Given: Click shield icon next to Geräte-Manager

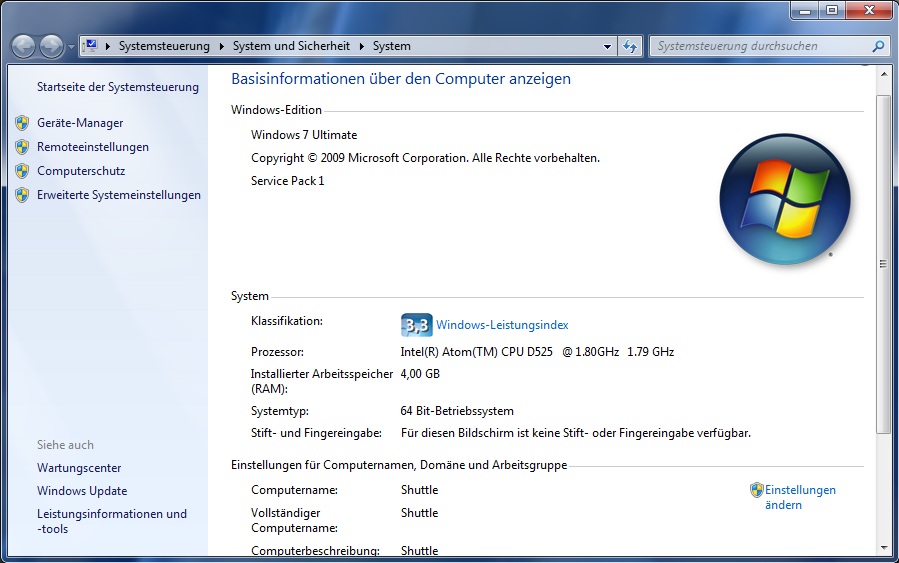Looking at the screenshot, I should pos(22,123).
